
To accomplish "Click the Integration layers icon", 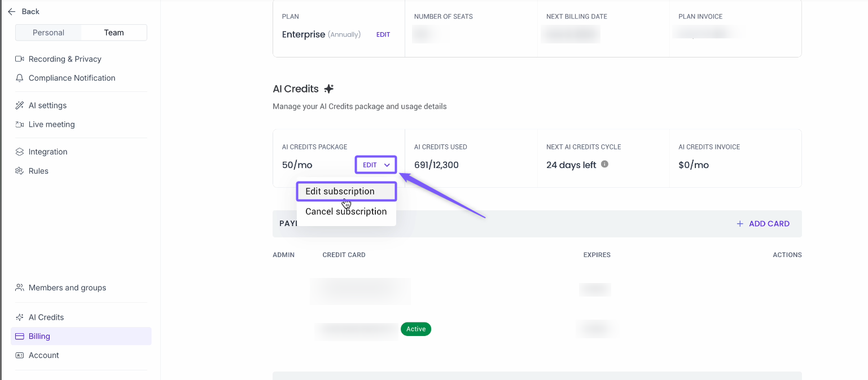I will (x=20, y=152).
